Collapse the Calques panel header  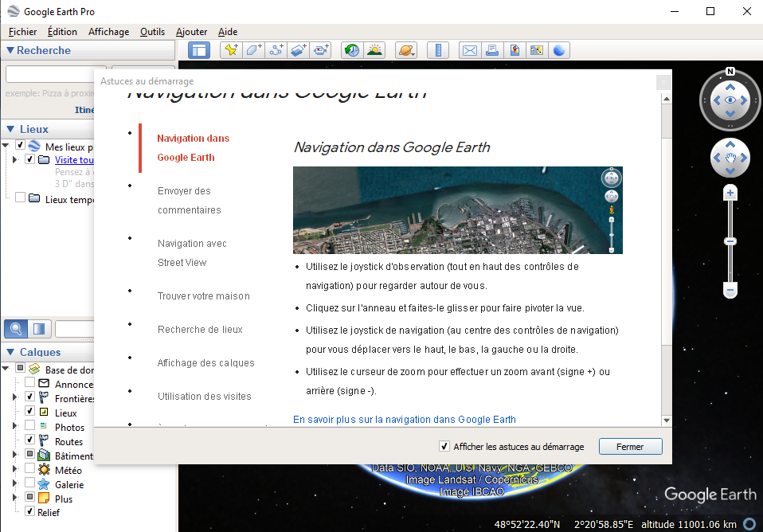pos(10,352)
